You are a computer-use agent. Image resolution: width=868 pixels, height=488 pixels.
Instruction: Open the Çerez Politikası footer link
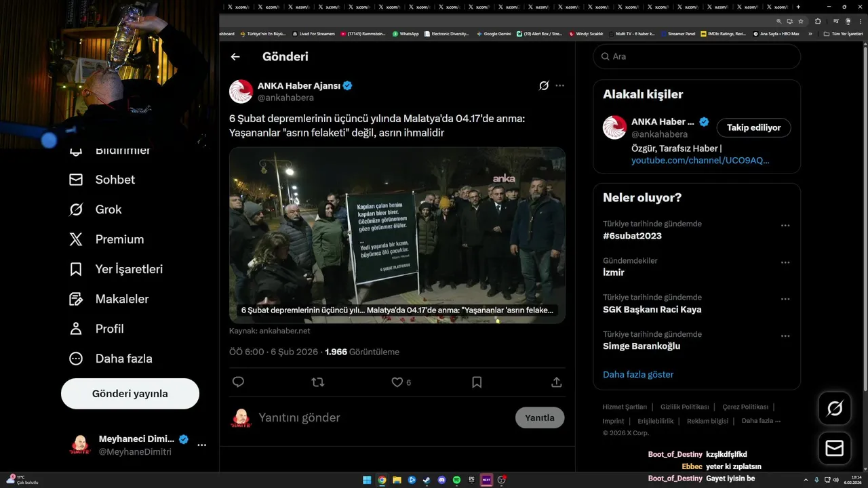point(745,407)
